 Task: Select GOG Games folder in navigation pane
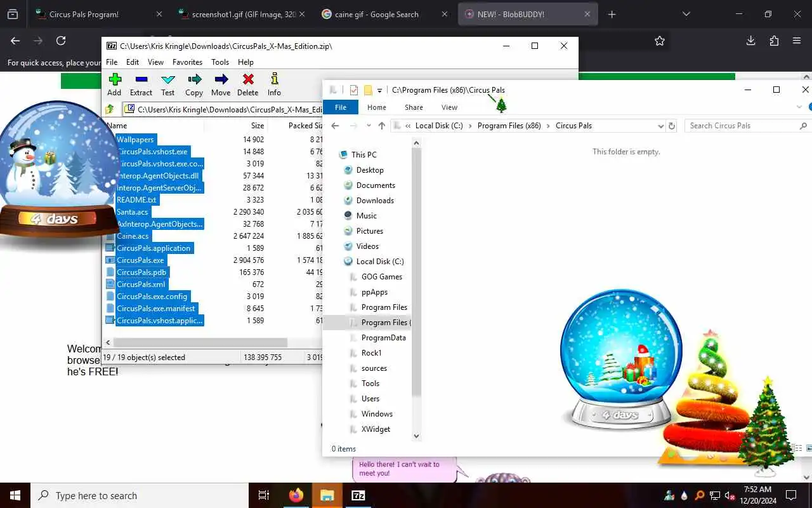point(382,277)
